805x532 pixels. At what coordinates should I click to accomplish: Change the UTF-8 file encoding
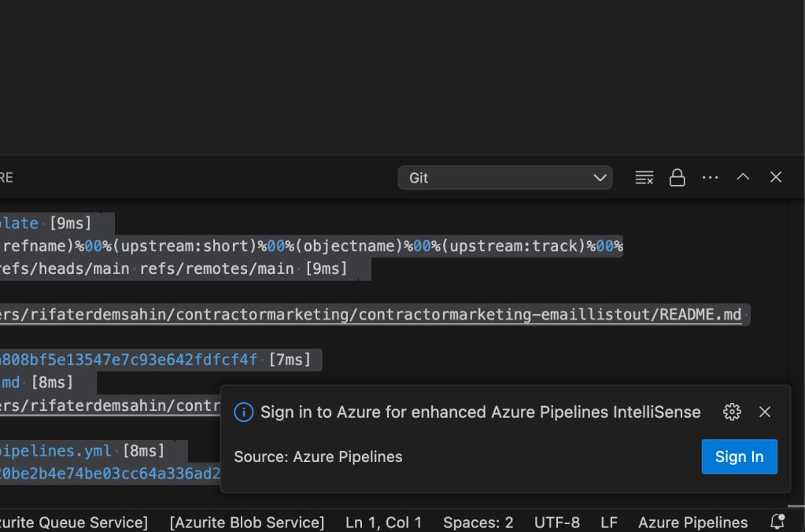(556, 523)
